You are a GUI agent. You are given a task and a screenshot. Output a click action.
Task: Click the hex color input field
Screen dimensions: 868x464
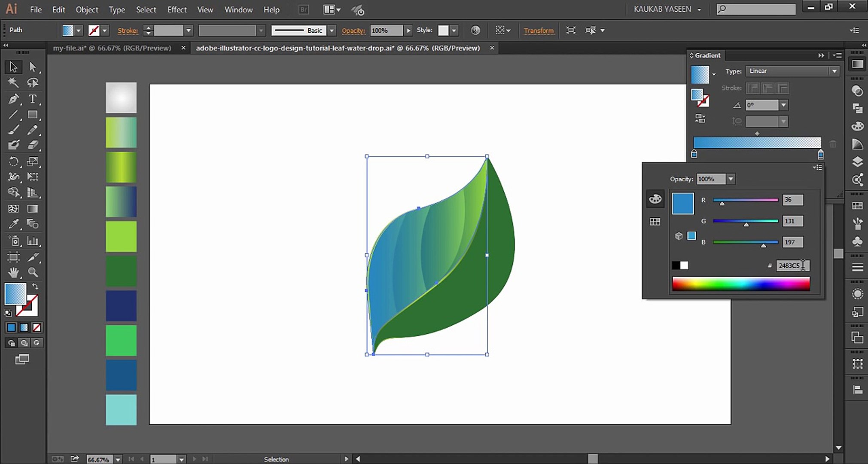point(792,266)
